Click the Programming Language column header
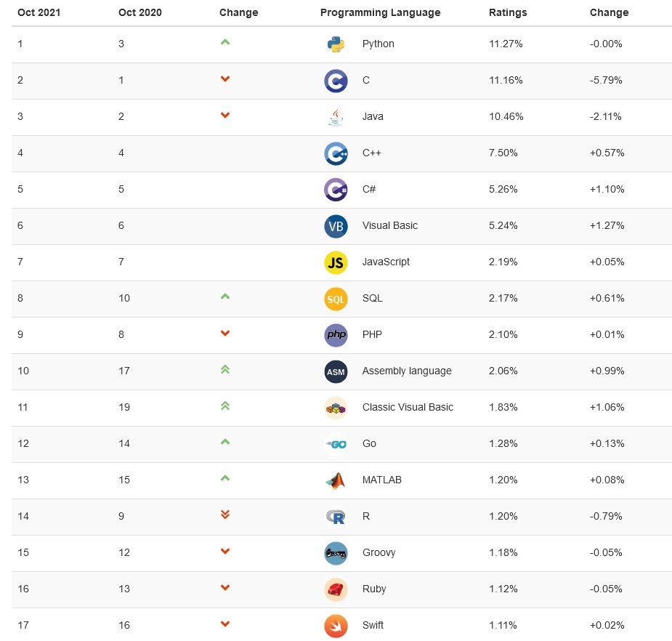Viewport: 672px width, 641px height. pos(380,12)
